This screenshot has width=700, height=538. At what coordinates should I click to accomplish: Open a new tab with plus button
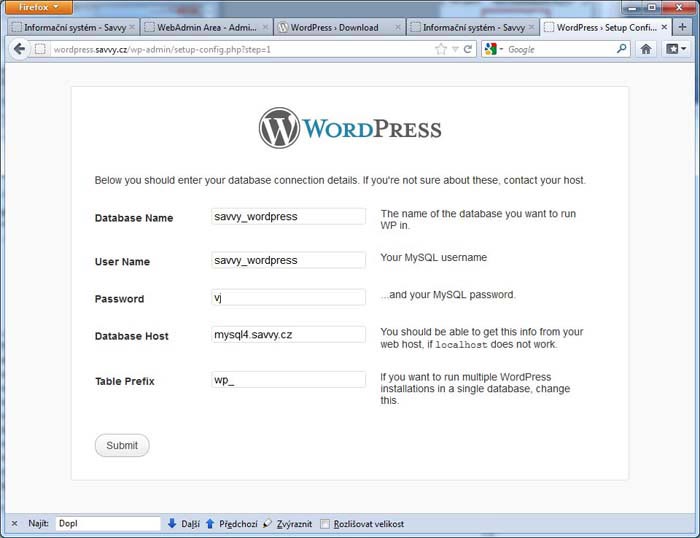click(682, 27)
